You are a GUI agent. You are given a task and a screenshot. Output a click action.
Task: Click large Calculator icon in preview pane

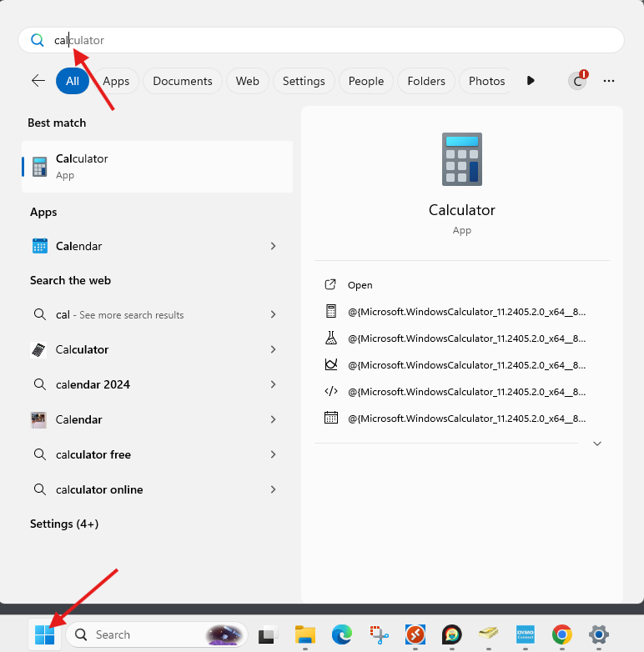click(462, 159)
